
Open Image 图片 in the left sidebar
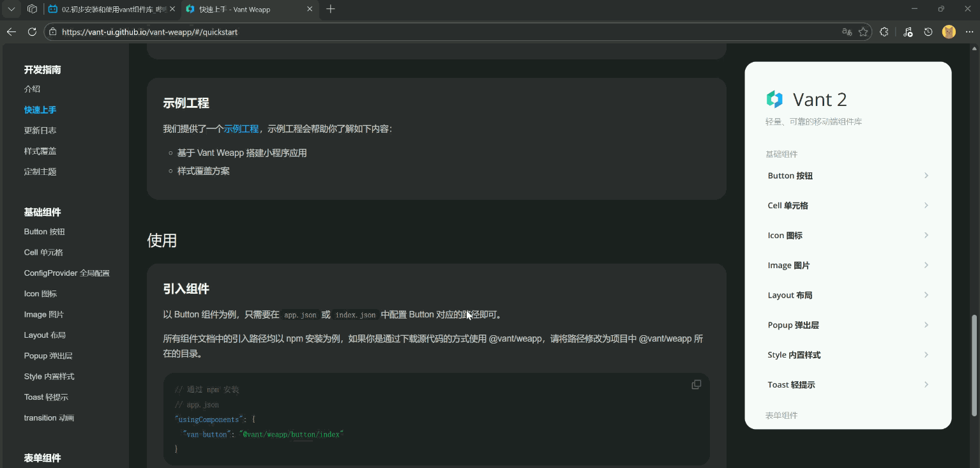click(x=44, y=314)
